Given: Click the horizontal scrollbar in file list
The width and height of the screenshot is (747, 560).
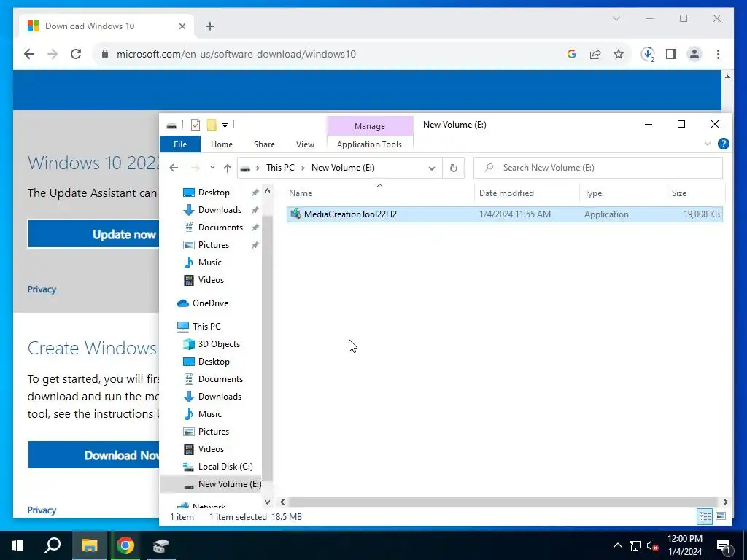Looking at the screenshot, I should pyautogui.click(x=503, y=502).
